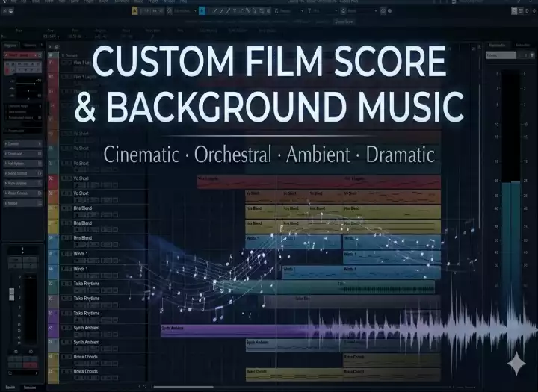Click the red color strip of Vc Short track

click(53, 181)
